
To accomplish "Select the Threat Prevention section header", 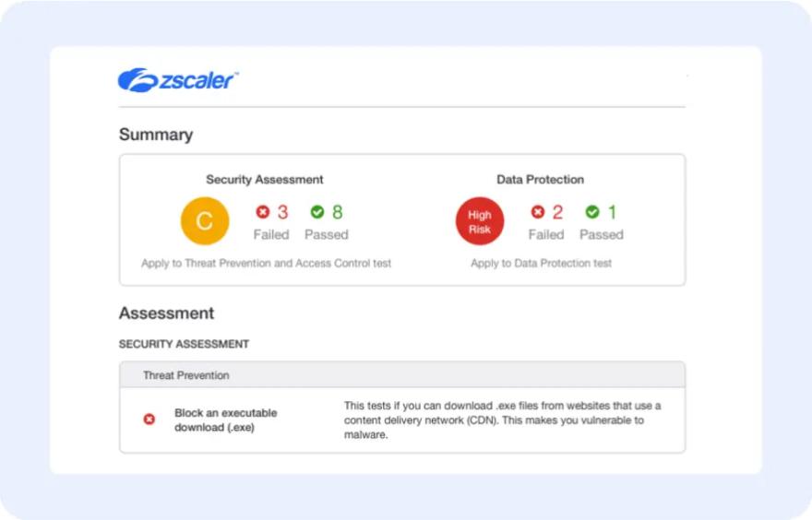I will 402,375.
